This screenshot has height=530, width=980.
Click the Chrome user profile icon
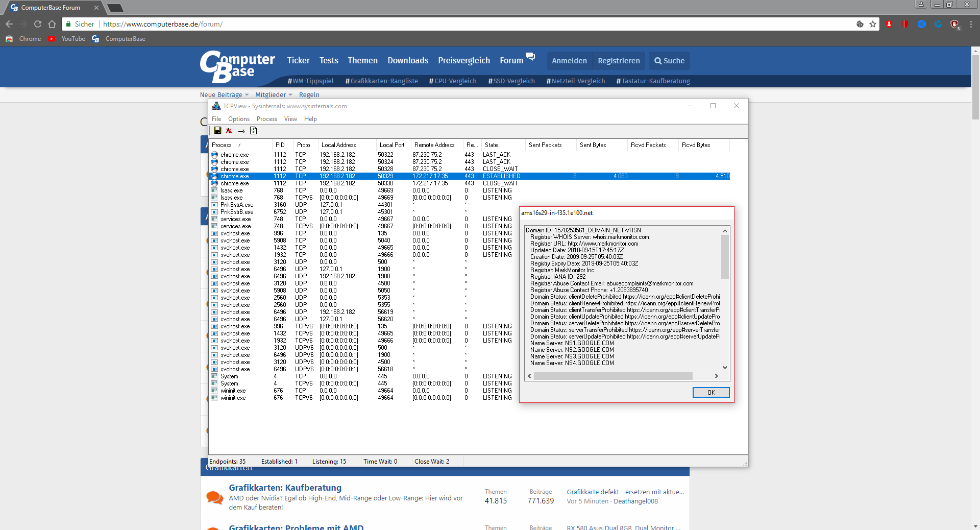pos(921,4)
